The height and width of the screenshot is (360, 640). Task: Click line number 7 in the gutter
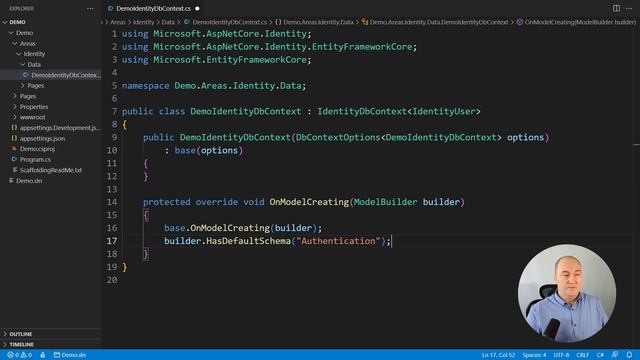point(114,111)
